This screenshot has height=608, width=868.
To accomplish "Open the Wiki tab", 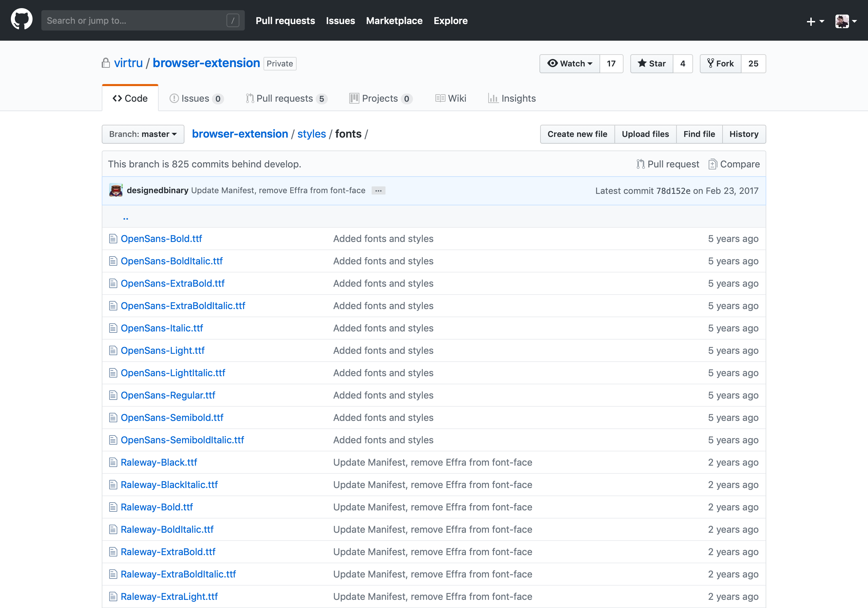I will pos(451,98).
